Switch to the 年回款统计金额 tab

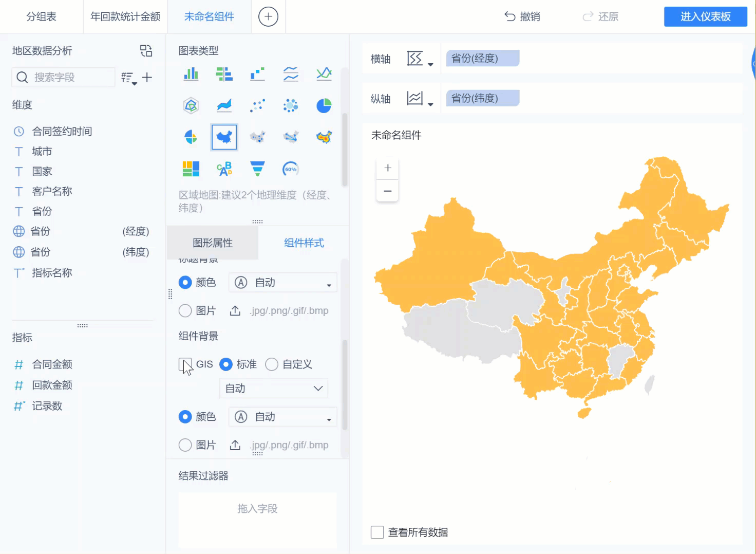coord(125,16)
